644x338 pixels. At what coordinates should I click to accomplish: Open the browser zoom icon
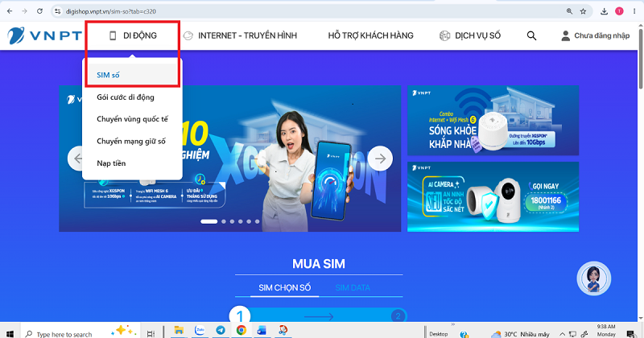point(569,11)
